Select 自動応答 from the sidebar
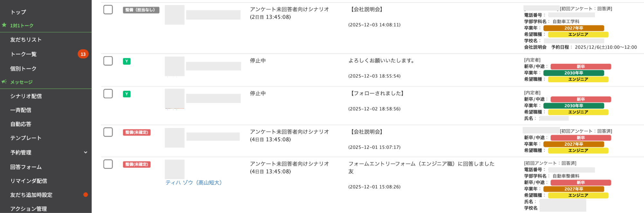The image size is (644, 213). tap(21, 124)
